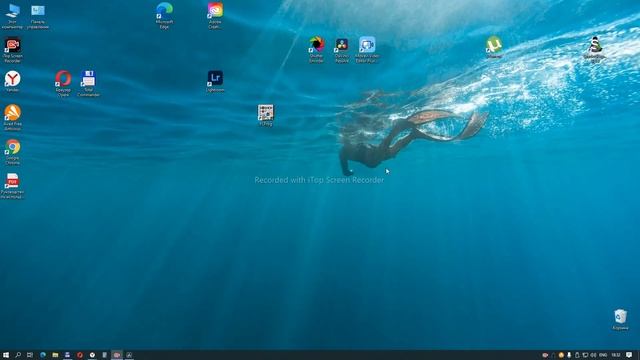Open the PDF user guide shortcut

[12, 186]
